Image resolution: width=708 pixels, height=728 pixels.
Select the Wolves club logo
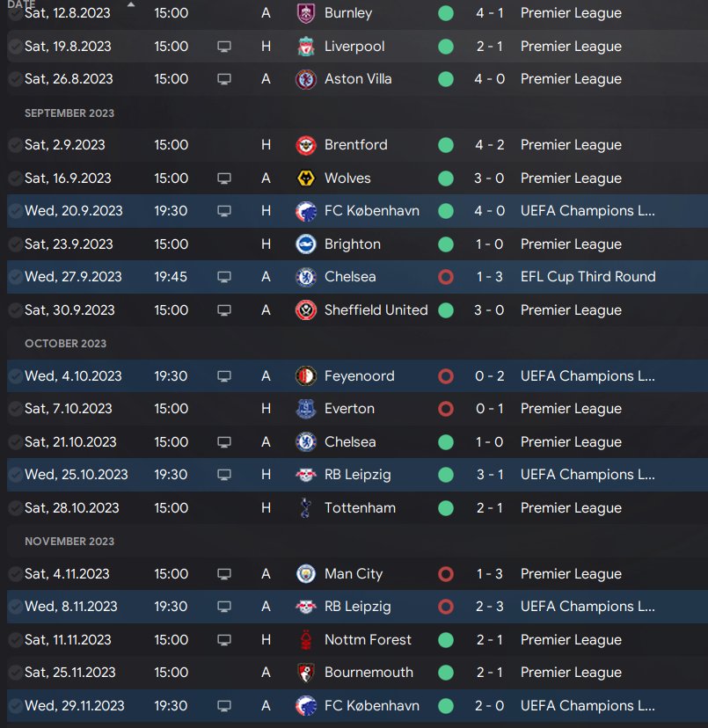(306, 178)
